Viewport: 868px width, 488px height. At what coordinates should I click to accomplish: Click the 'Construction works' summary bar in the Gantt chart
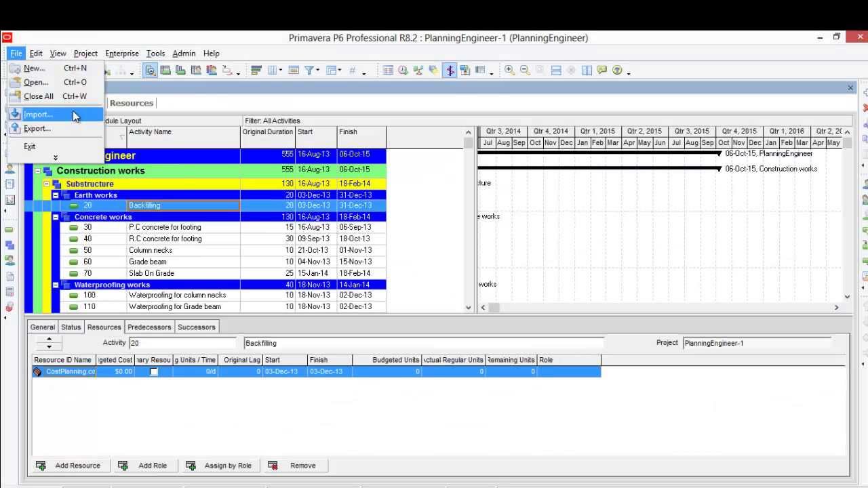[x=599, y=169]
